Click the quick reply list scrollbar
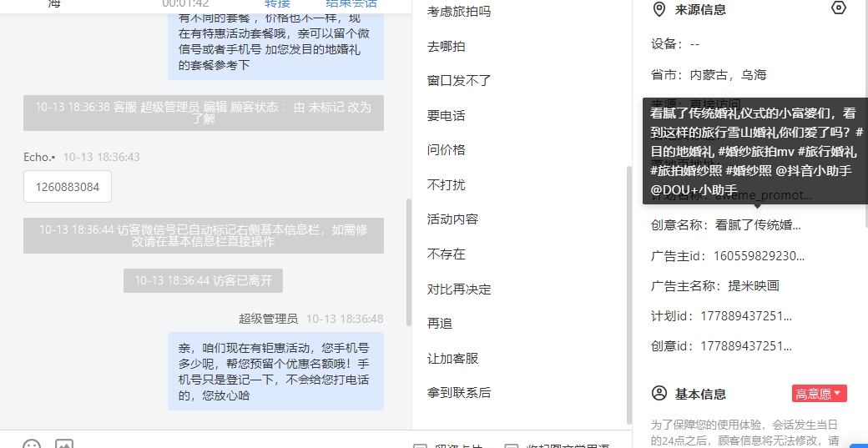The width and height of the screenshot is (868, 448). tap(628, 294)
